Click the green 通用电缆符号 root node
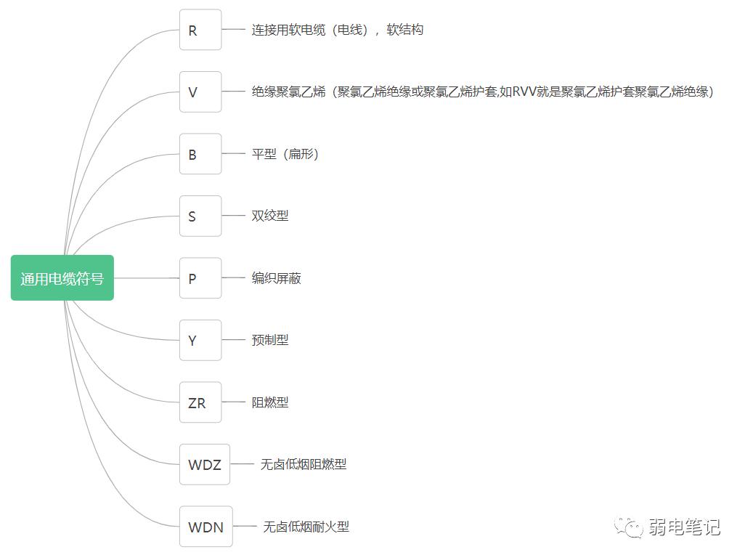This screenshot has width=745, height=560. (62, 278)
